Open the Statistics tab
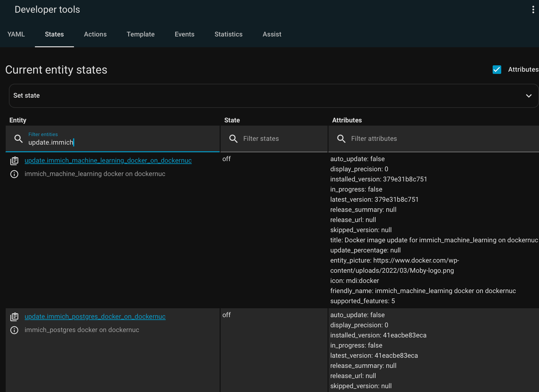Viewport: 539px width, 392px height. pyautogui.click(x=229, y=34)
